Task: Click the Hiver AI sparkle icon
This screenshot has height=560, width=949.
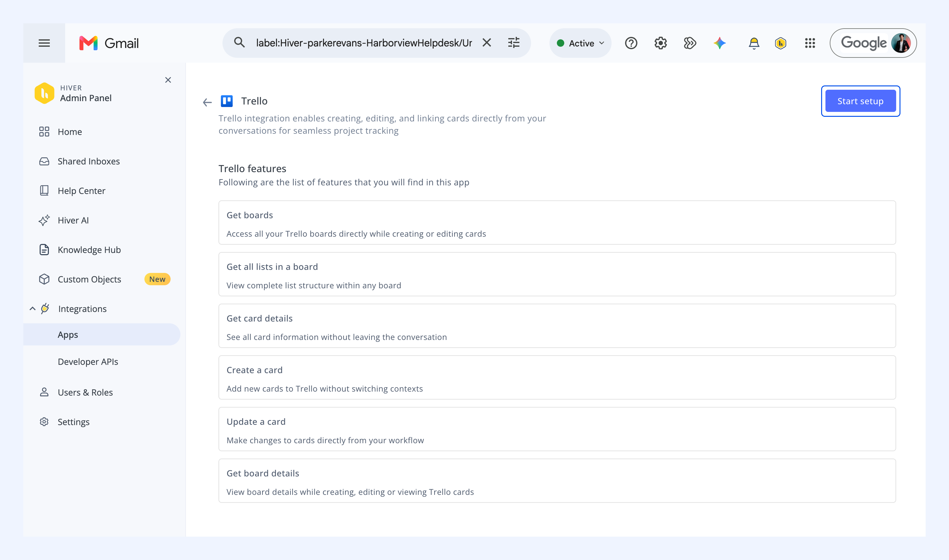Action: (44, 220)
